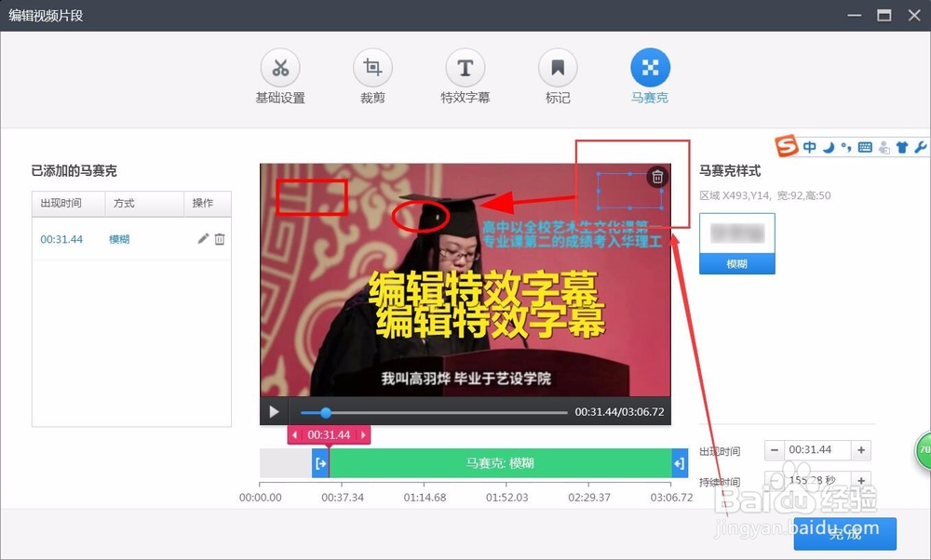The image size is (931, 560).
Task: Play the video preview
Action: (274, 411)
